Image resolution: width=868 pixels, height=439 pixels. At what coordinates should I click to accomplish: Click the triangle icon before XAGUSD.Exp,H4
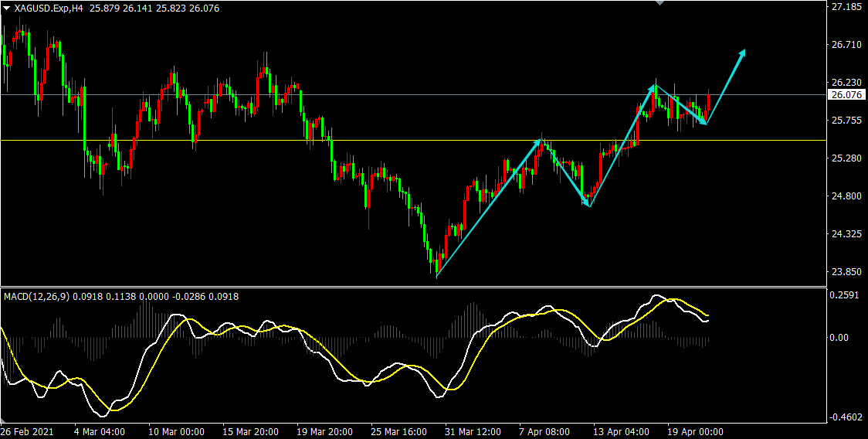[7, 9]
